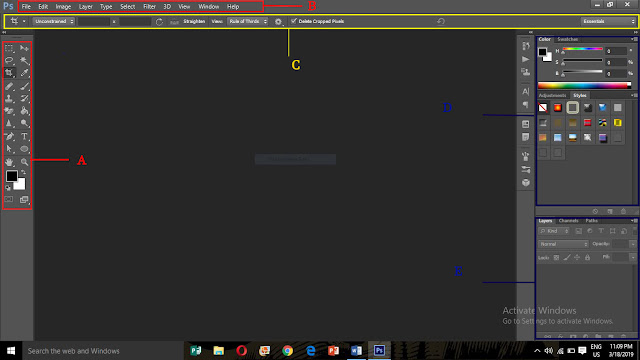Image resolution: width=640 pixels, height=360 pixels.
Task: Open Chrome from the Windows taskbar
Action: pyautogui.click(x=287, y=351)
